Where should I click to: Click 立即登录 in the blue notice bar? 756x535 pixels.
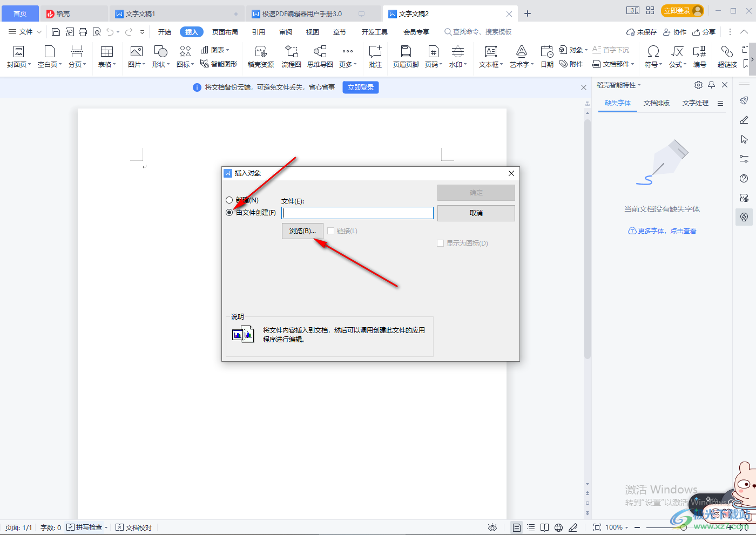click(361, 87)
